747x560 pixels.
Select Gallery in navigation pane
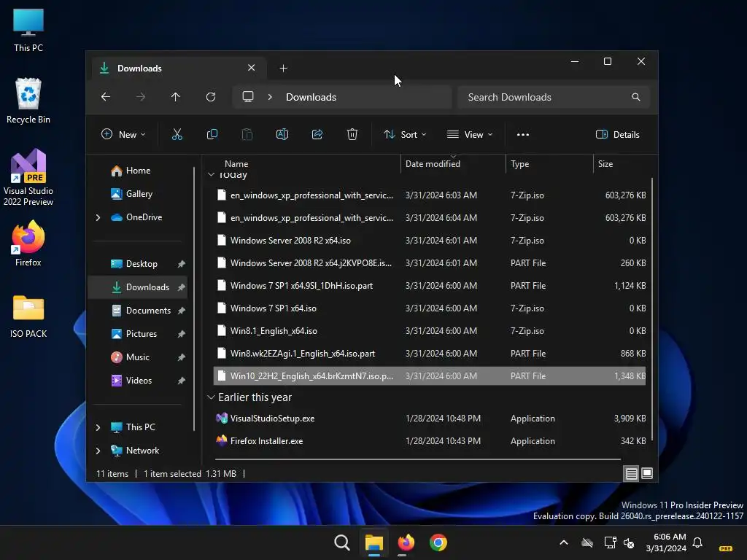click(139, 194)
